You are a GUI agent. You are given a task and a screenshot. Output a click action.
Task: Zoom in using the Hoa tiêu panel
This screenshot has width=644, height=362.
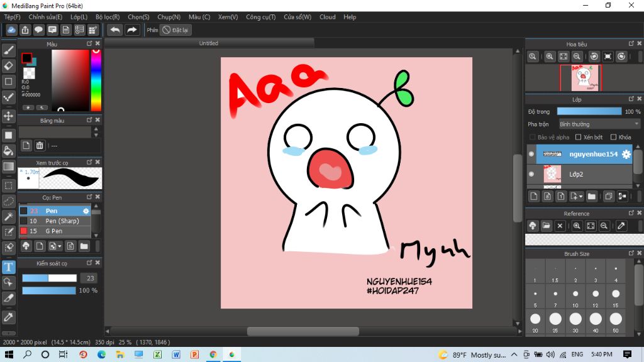point(550,57)
